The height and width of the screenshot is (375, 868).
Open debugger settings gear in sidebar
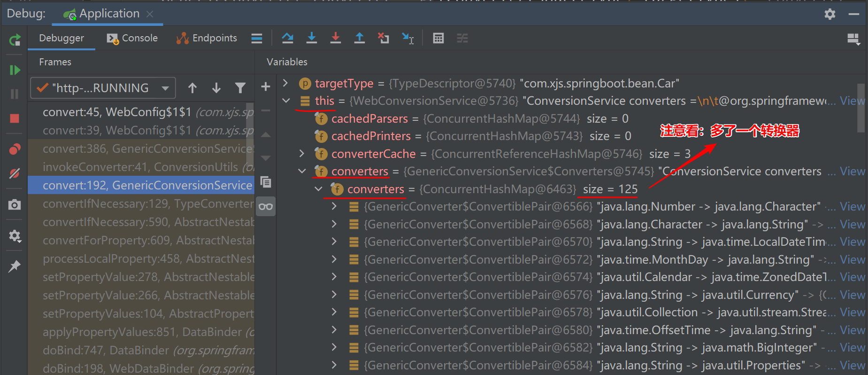point(15,236)
